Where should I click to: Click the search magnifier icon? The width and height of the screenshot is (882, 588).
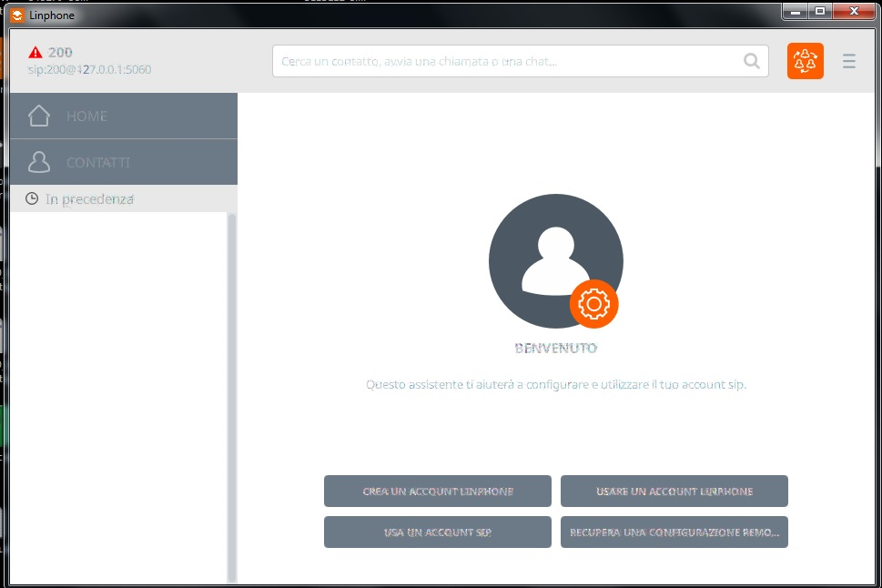point(752,61)
